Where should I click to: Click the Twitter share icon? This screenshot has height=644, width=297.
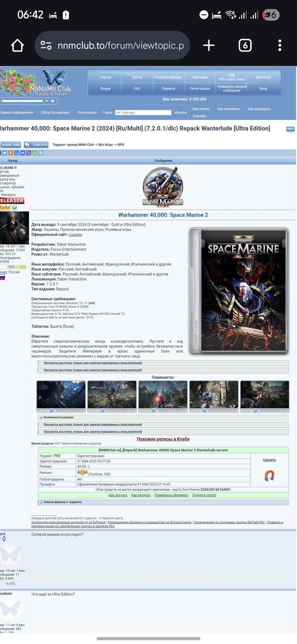tap(5, 153)
